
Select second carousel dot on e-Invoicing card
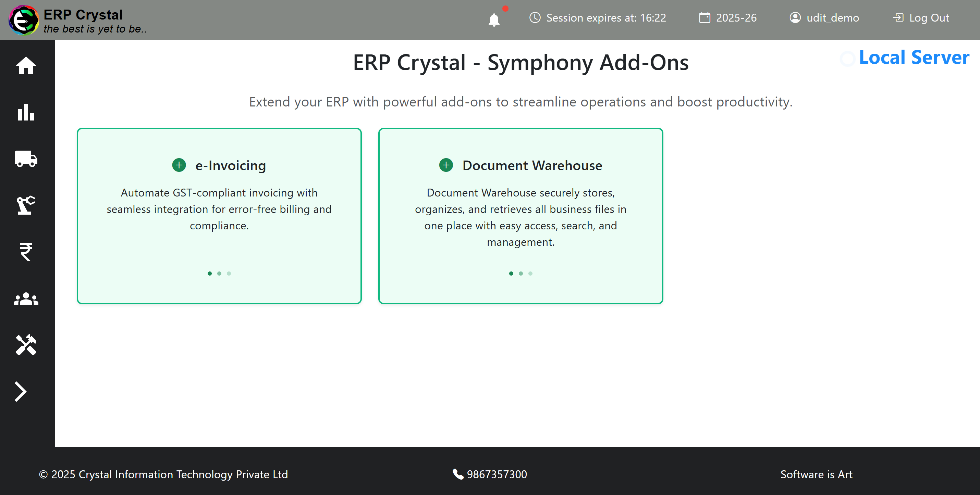[x=219, y=274]
